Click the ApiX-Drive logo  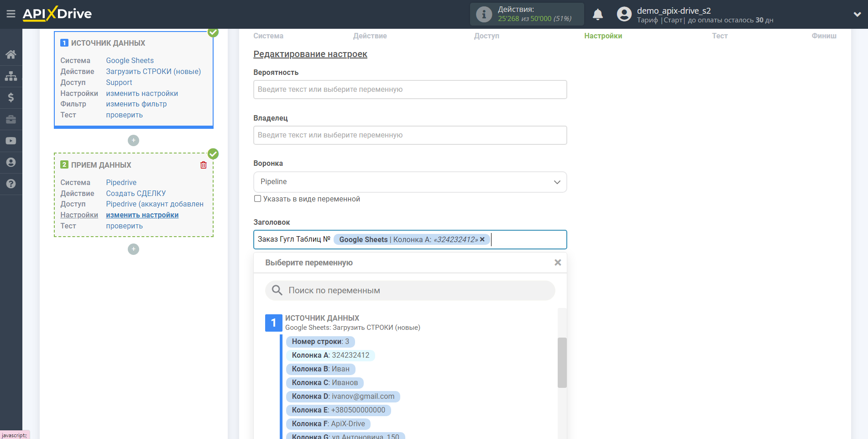tap(58, 14)
